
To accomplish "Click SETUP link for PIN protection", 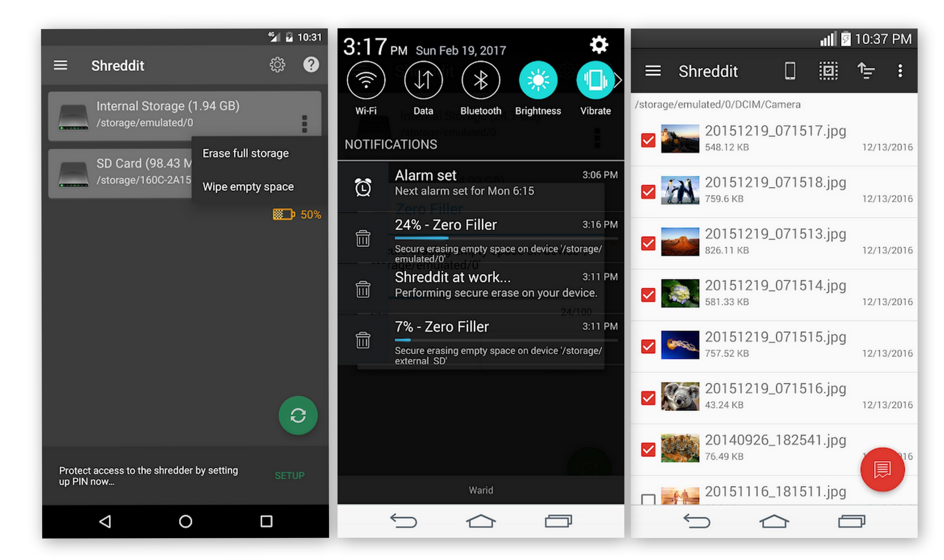I will coord(290,476).
